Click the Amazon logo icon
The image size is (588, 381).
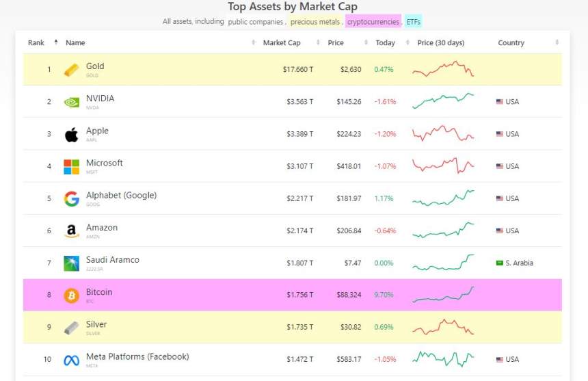pos(71,231)
